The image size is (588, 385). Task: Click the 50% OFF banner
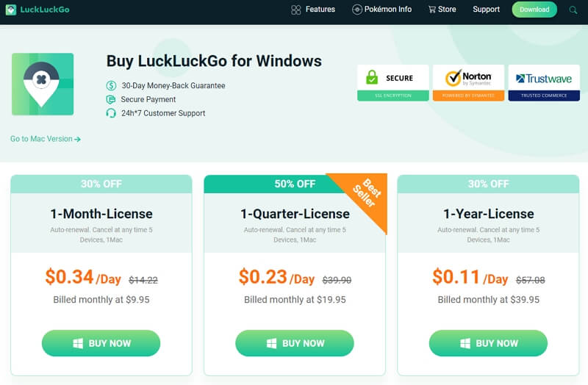point(295,184)
